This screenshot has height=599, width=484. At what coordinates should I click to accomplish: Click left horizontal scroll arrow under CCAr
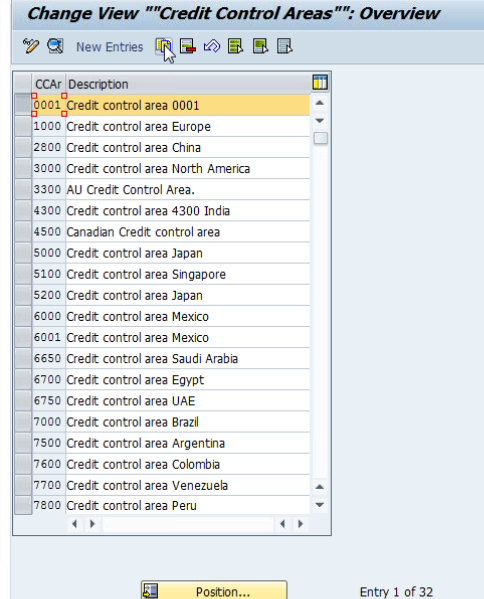(75, 524)
